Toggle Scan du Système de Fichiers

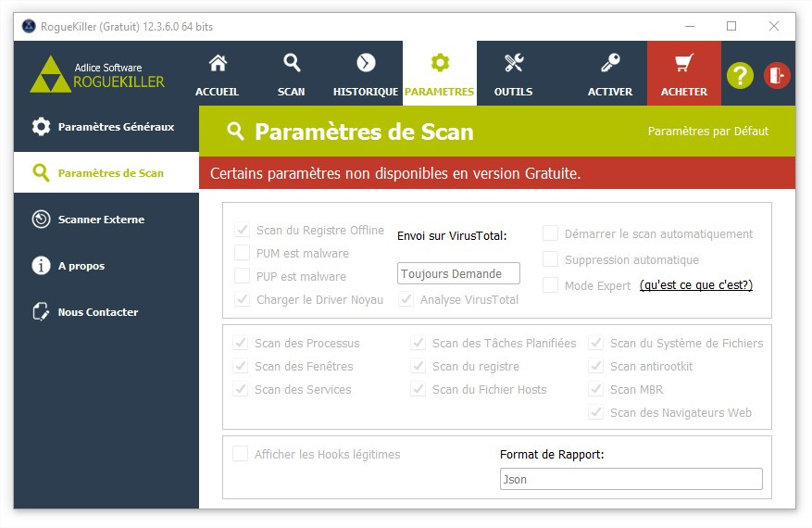596,343
